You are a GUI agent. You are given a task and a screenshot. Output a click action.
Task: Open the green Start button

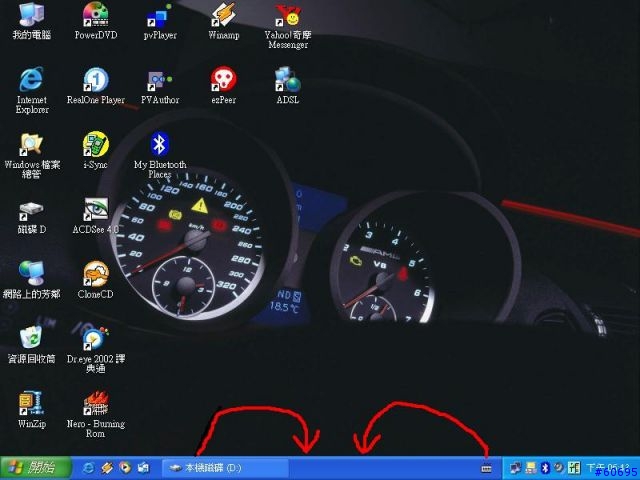36,468
